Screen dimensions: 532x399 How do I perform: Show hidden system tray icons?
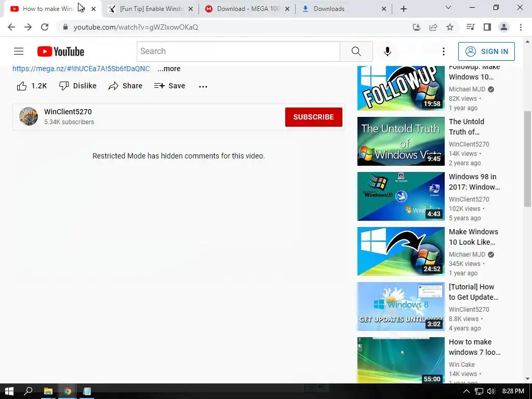tap(467, 391)
